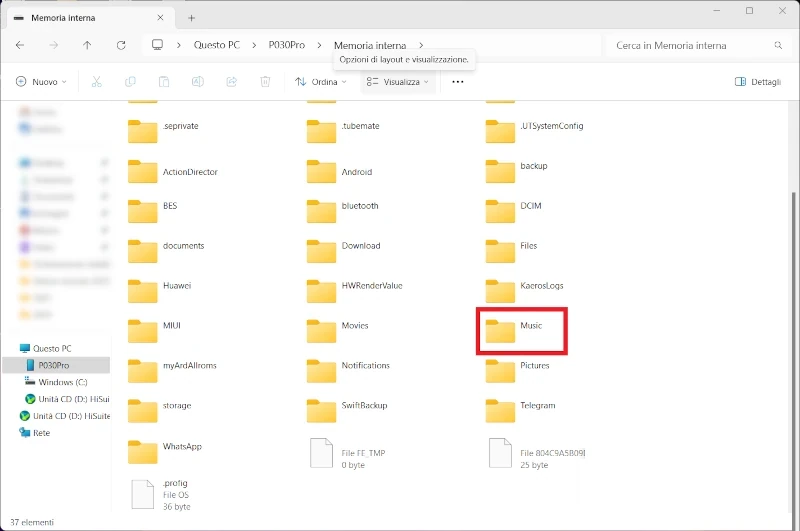This screenshot has width=800, height=531.
Task: Open the Android folder
Action: pyautogui.click(x=339, y=171)
